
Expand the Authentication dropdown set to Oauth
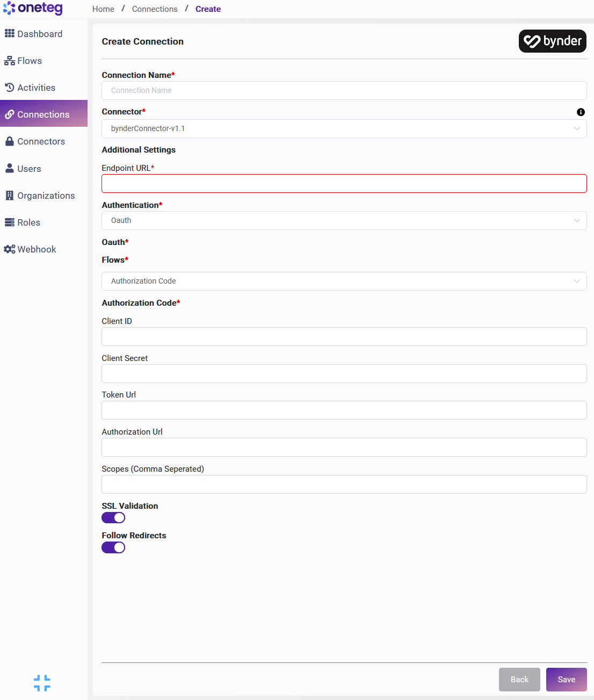[x=344, y=220]
